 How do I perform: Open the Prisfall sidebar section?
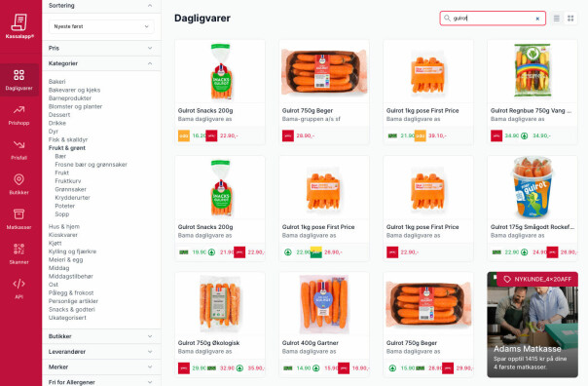click(19, 150)
